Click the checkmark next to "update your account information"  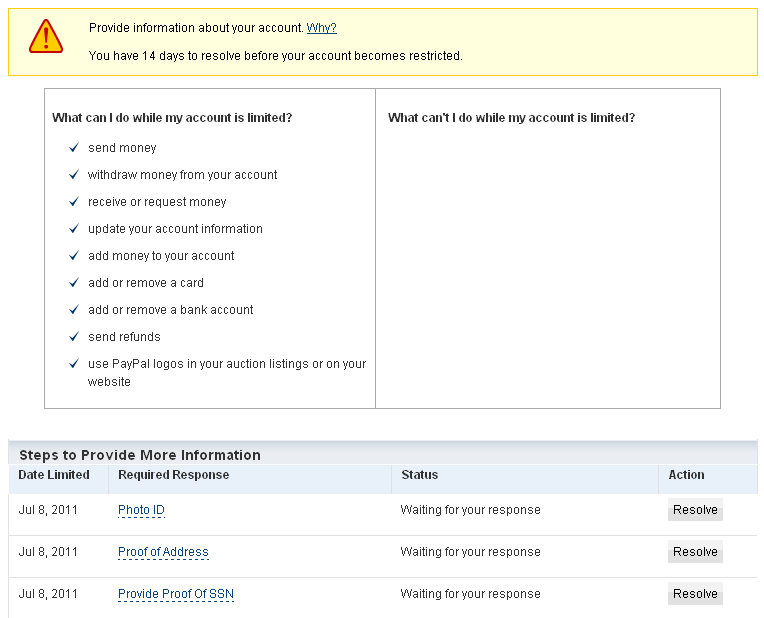pos(74,229)
